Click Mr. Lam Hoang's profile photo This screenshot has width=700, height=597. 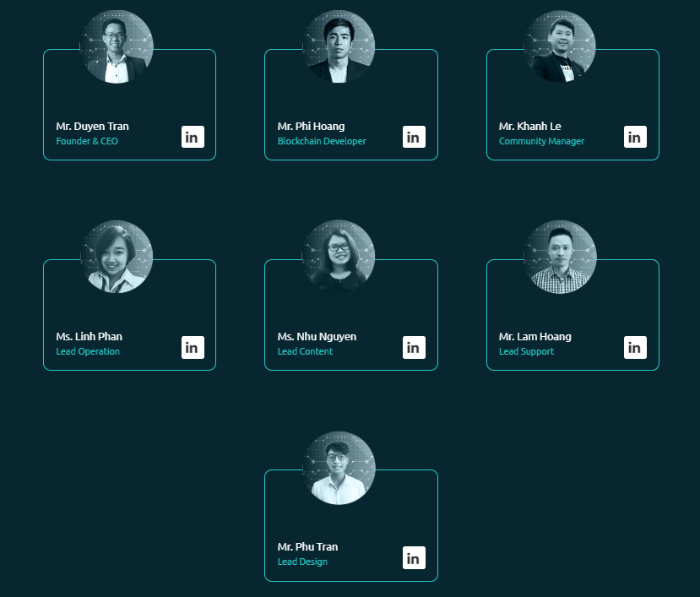560,257
